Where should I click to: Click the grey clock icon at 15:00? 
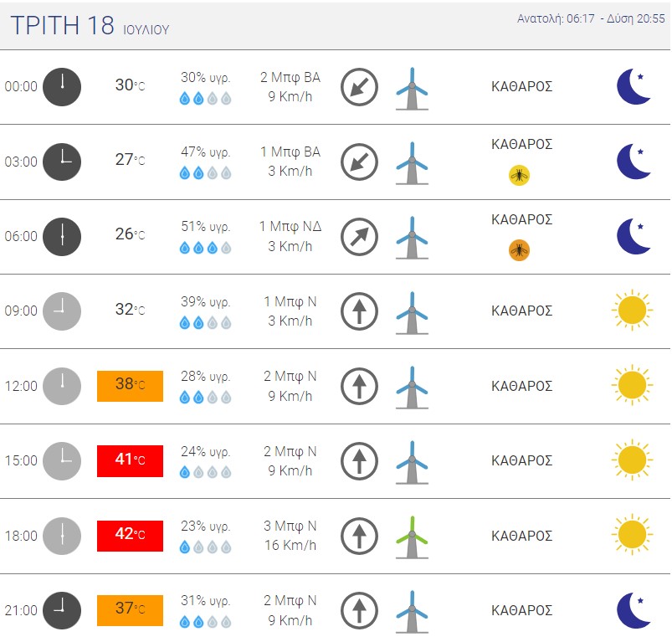[x=62, y=460]
